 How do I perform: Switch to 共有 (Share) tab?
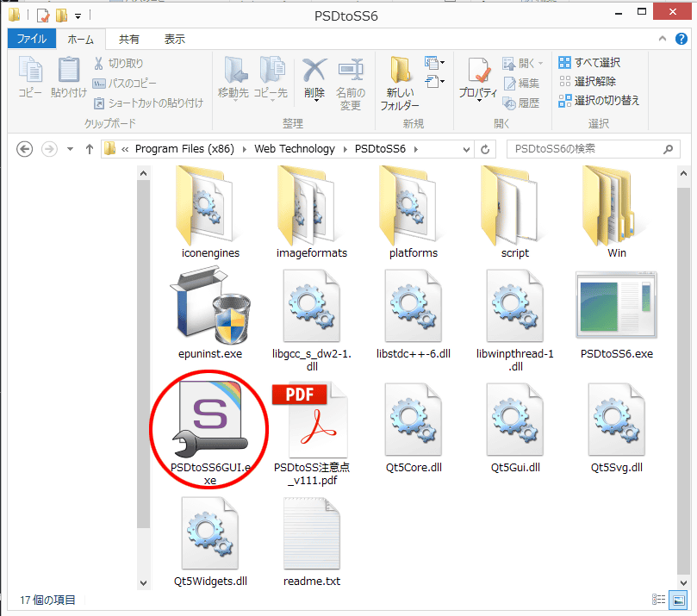129,40
